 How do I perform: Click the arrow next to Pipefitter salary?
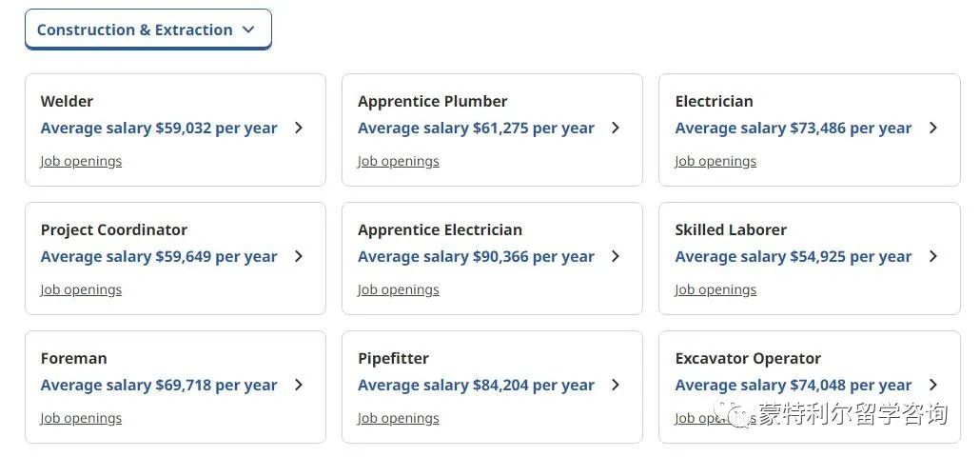616,385
